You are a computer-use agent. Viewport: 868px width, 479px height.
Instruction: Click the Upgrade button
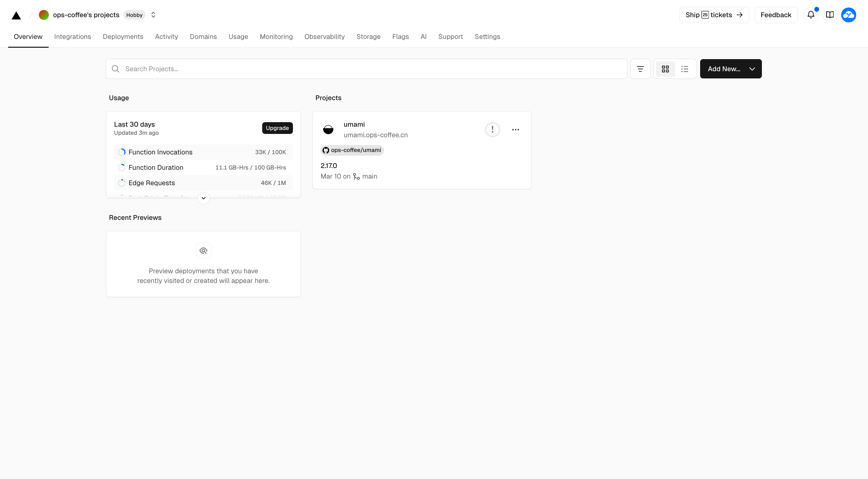(277, 128)
